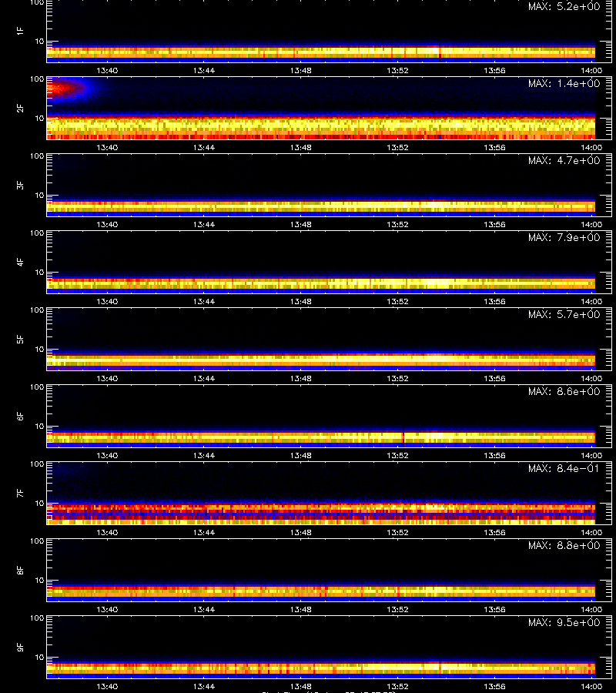This screenshot has width=616, height=693.
Task: Select "13:40" tick under the 3F panel
Action: tap(107, 225)
